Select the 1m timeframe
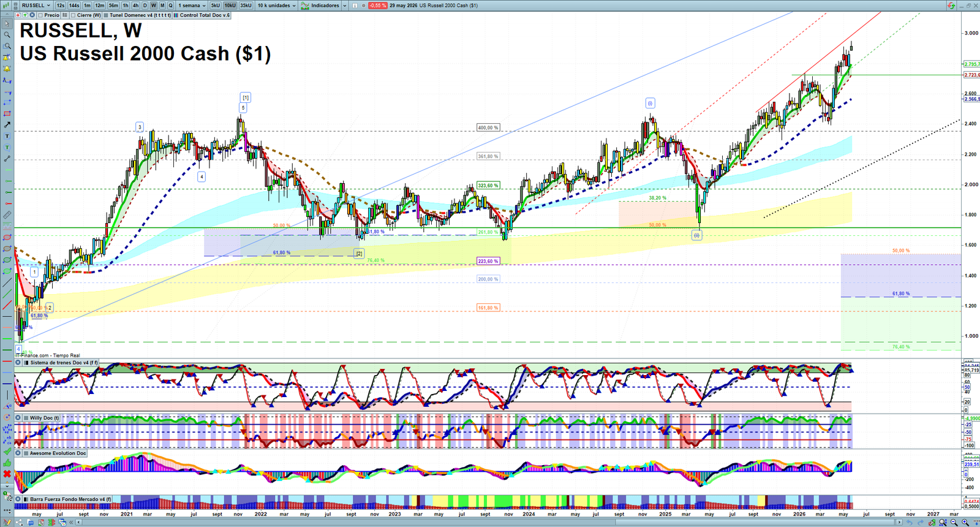980x527 pixels. tap(87, 6)
